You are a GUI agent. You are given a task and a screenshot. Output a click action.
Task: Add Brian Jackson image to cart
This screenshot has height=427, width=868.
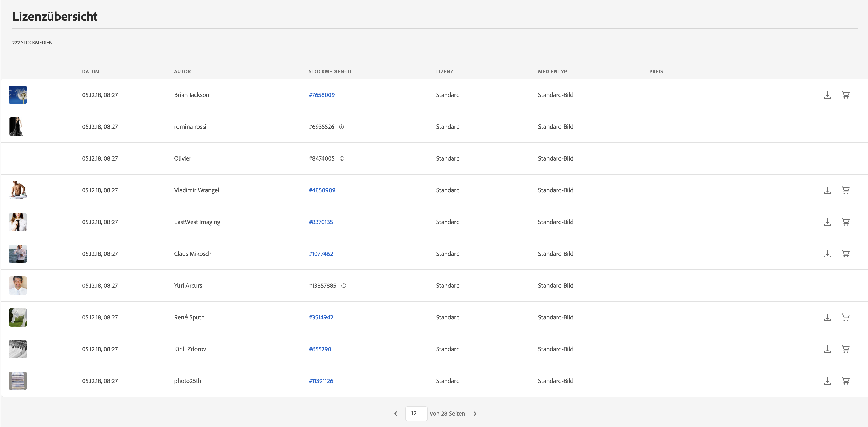845,95
